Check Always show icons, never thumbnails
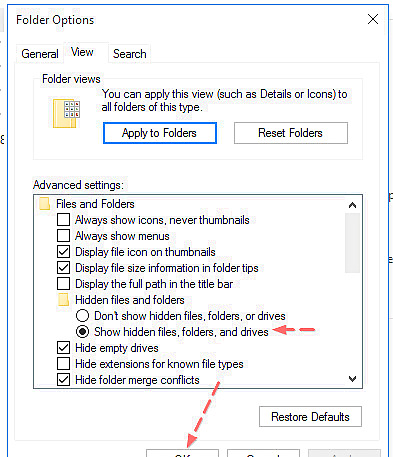393x457 pixels. (63, 220)
